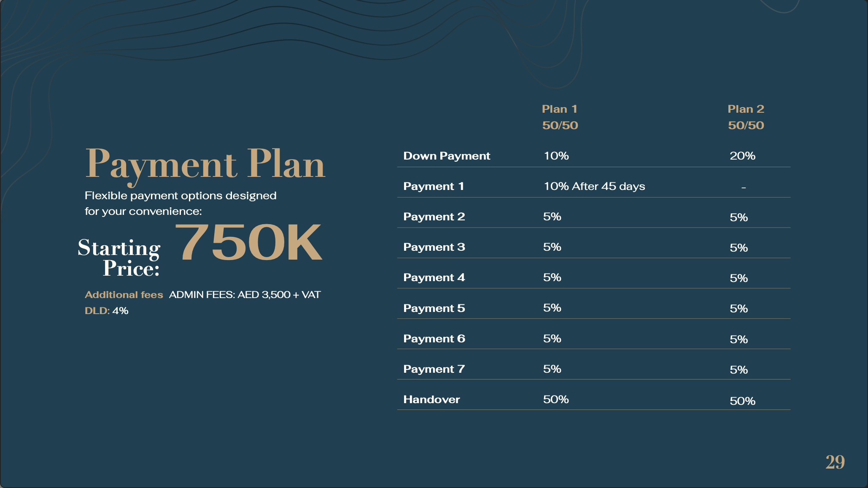Click Plan 1 Handover 50% value
The width and height of the screenshot is (868, 488).
coord(556,399)
